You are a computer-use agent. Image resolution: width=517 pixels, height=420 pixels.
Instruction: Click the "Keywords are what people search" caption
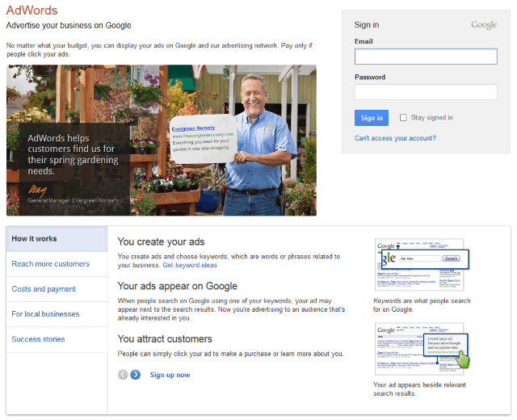coord(422,305)
